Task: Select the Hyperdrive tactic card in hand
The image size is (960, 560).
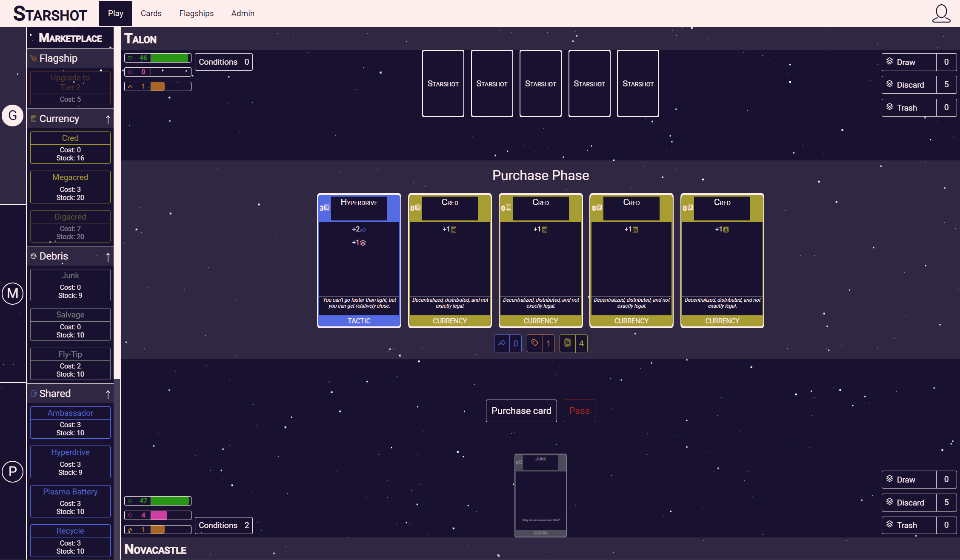Action: (x=359, y=260)
